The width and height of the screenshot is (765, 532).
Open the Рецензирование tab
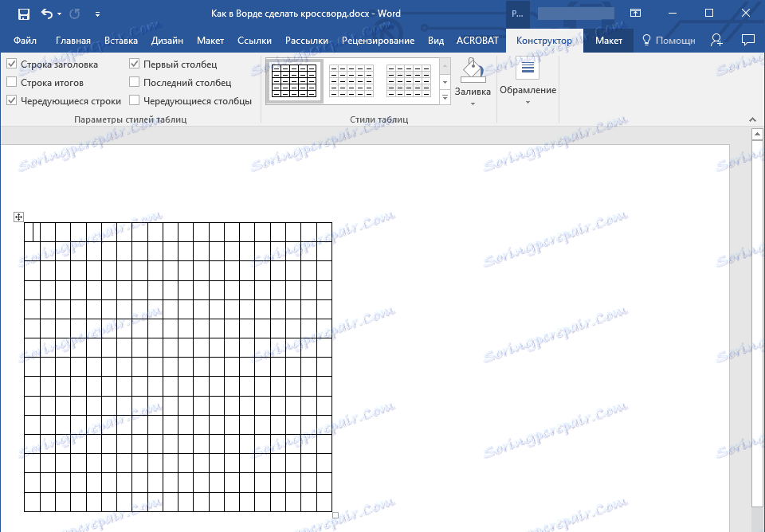[x=378, y=41]
